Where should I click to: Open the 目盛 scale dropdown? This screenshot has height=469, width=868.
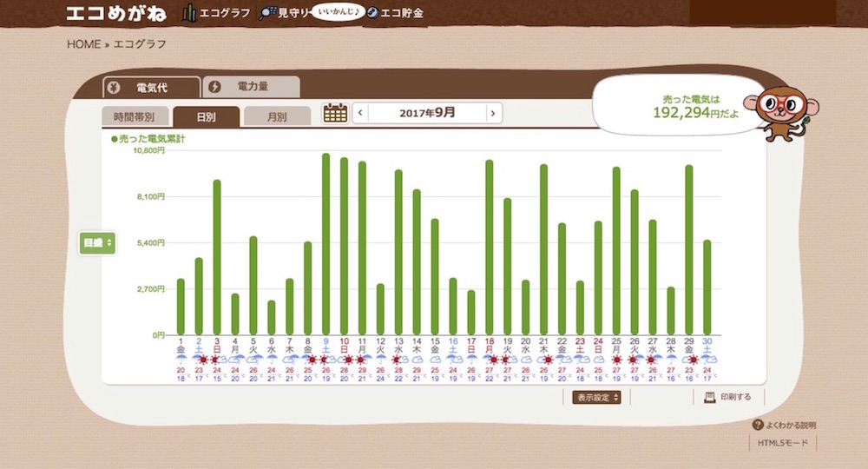point(97,243)
